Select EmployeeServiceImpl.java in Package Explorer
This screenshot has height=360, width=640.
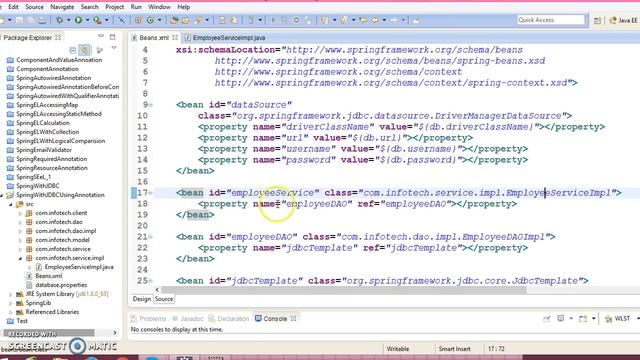point(75,267)
